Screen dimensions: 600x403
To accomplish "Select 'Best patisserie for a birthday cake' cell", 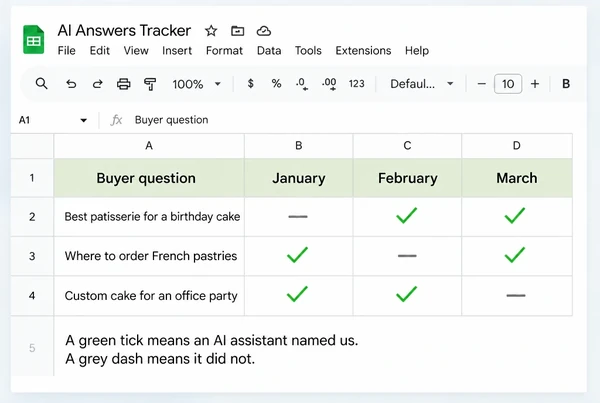I will click(x=149, y=217).
